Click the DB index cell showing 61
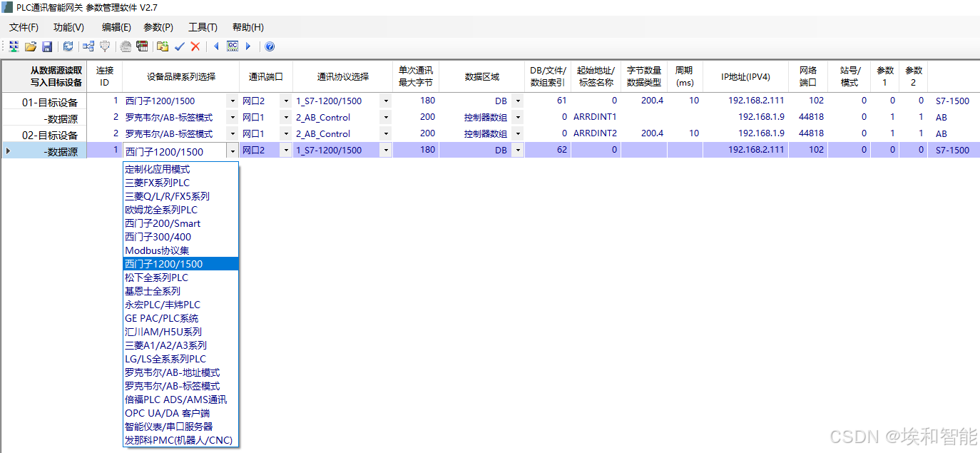The image size is (980, 453). coord(547,101)
